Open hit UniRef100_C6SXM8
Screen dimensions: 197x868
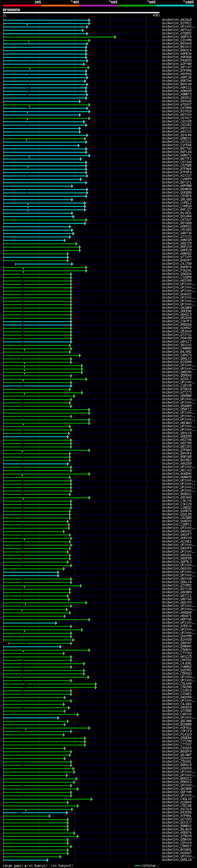[x=177, y=40]
